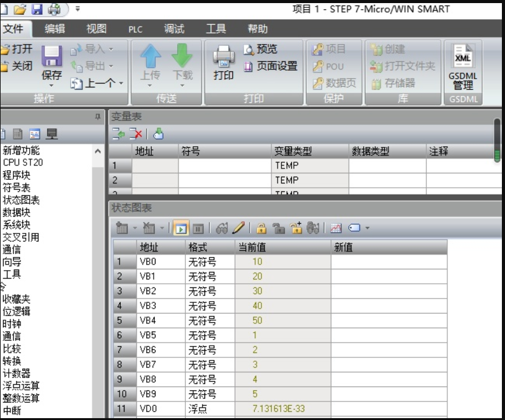Click the Download (下载) green arrow icon
Viewport: 505px width, 420px height.
tap(182, 58)
